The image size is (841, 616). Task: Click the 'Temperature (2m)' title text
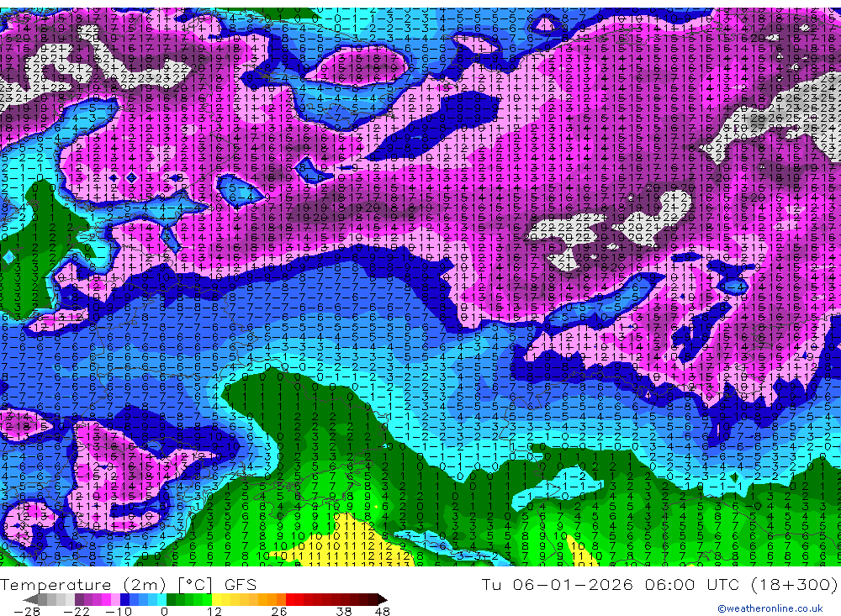point(83,585)
